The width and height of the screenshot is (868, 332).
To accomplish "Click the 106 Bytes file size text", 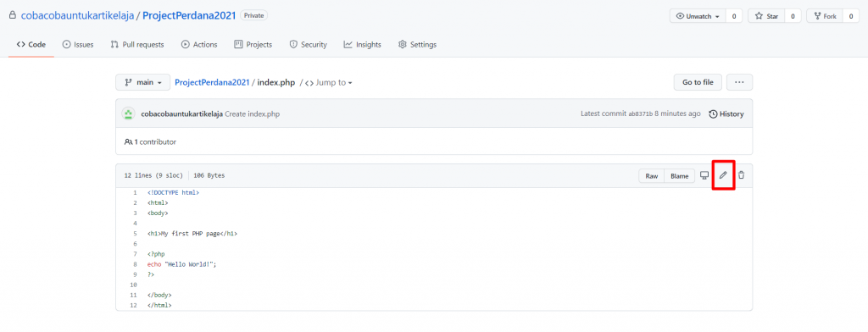I will [209, 176].
